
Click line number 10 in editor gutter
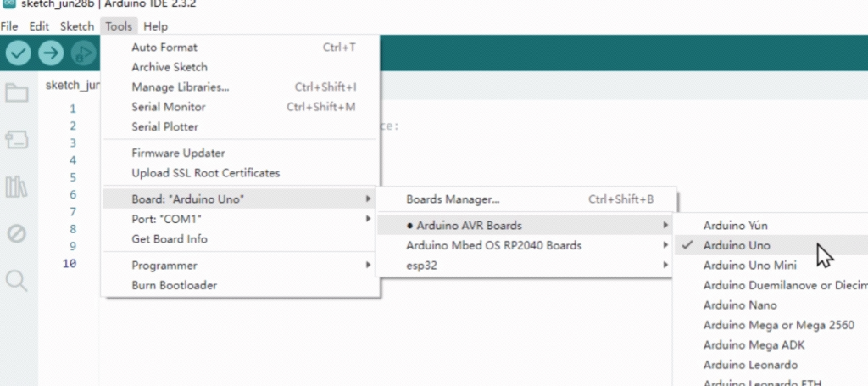[x=70, y=264]
